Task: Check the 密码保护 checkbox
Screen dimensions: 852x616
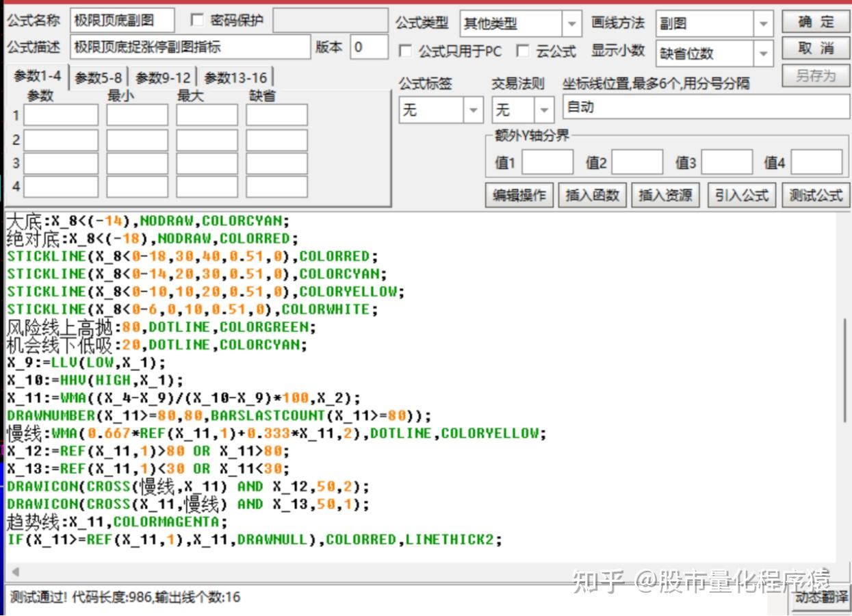Action: [197, 21]
